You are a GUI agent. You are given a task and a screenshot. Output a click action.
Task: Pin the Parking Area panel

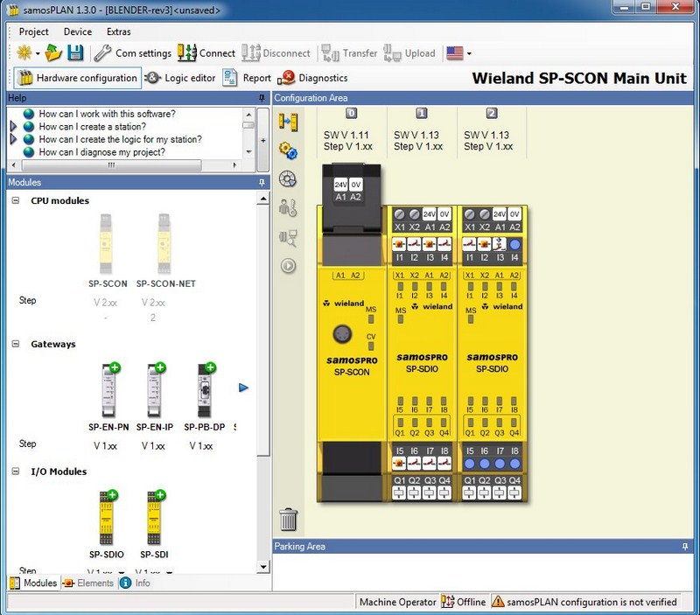[685, 546]
